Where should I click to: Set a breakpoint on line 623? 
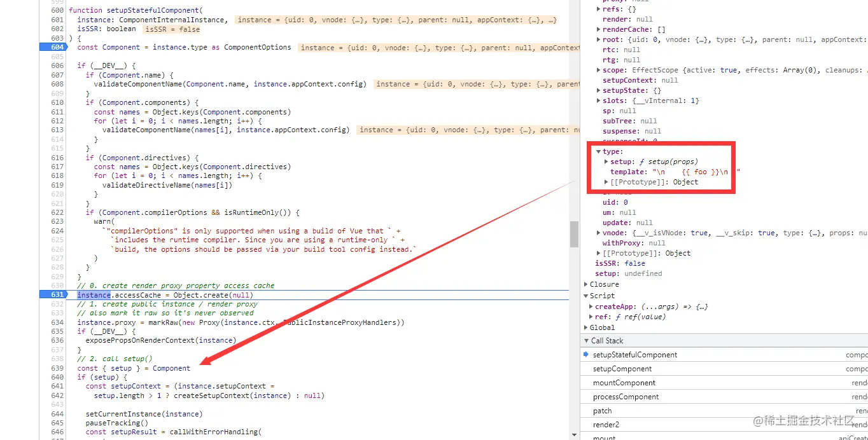[57, 222]
